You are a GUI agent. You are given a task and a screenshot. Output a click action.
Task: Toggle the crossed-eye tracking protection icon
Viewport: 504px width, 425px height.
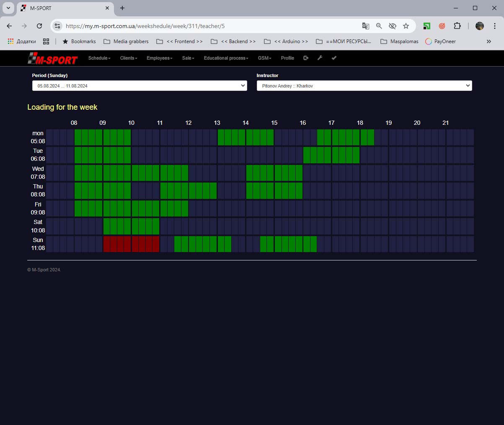coord(393,26)
